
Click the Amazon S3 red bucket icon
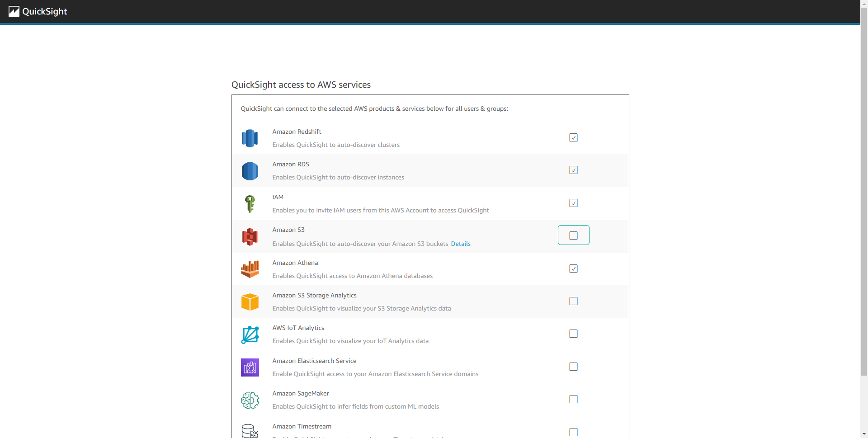tap(250, 237)
